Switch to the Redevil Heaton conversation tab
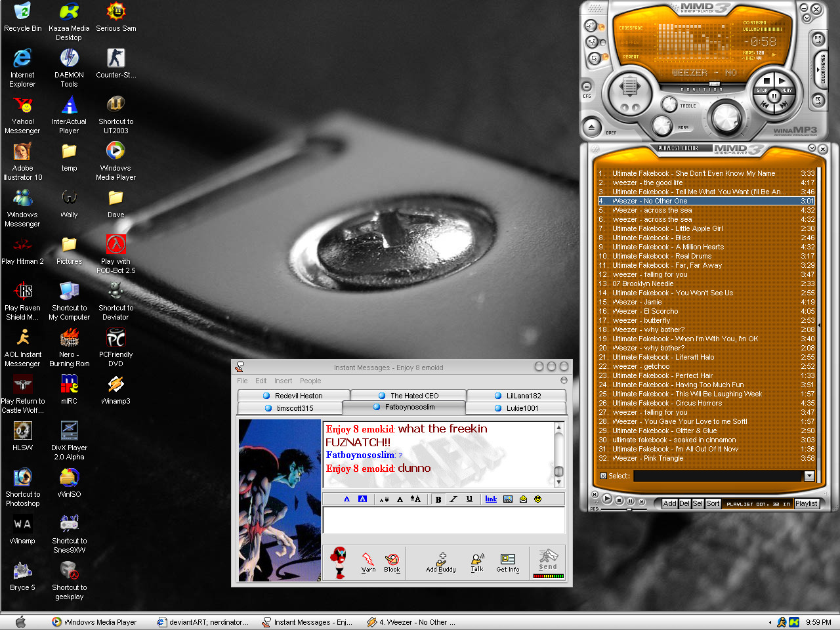Viewport: 840px width, 630px height. [293, 396]
